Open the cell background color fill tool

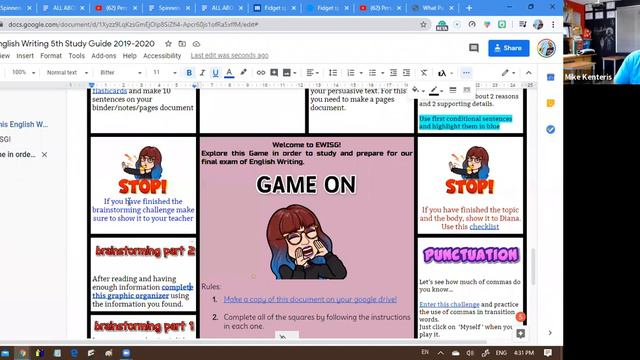(x=418, y=90)
